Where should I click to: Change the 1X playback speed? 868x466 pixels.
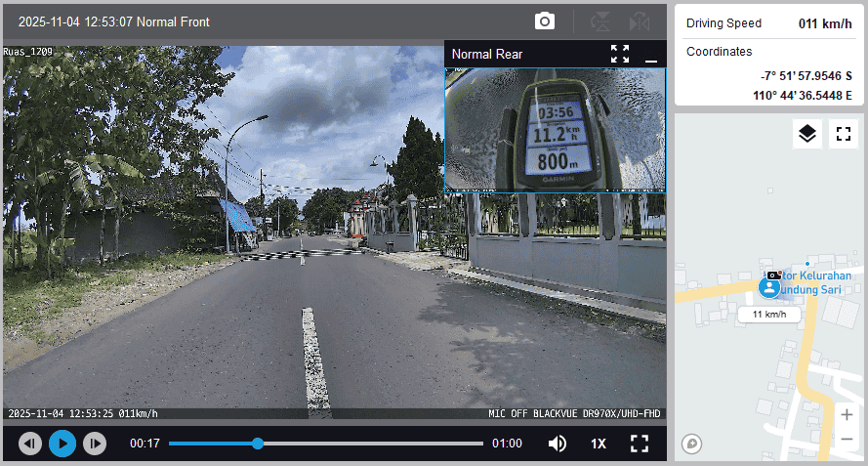[x=599, y=444]
